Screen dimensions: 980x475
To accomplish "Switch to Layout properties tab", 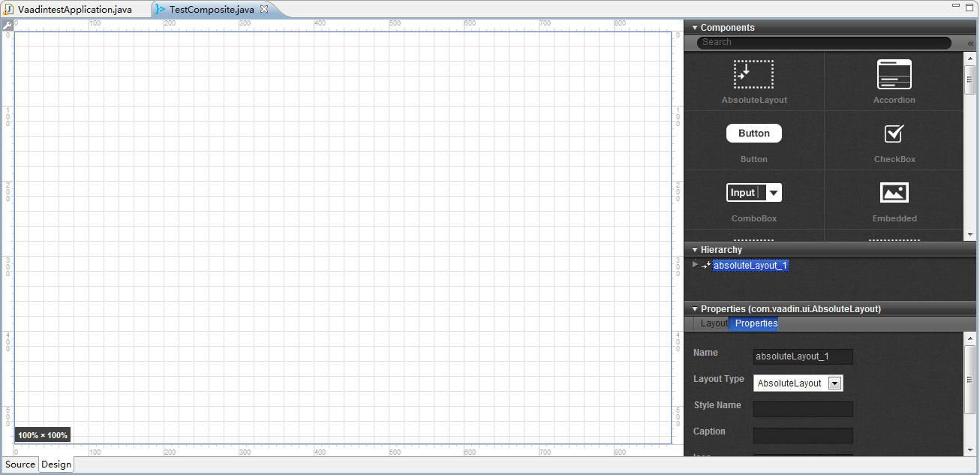I will [714, 323].
